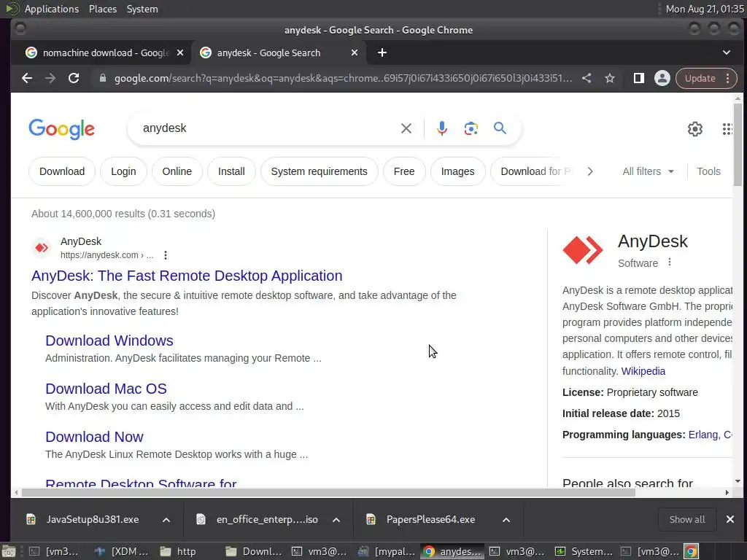Screen dimensions: 747x560
Task: Search by image with Google Lens
Action: coord(471,128)
